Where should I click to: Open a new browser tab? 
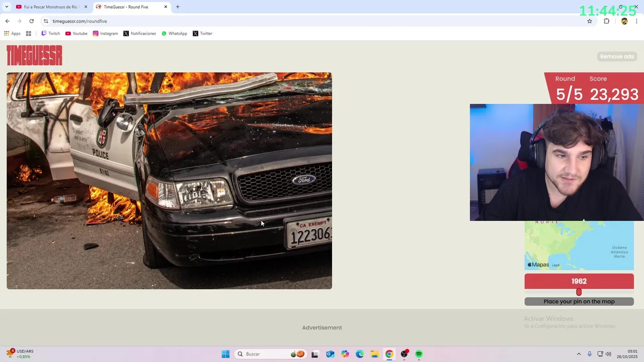point(178,7)
